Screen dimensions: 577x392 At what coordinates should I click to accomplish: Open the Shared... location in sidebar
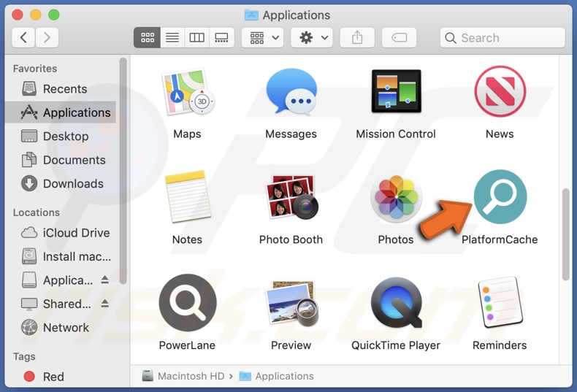point(56,304)
